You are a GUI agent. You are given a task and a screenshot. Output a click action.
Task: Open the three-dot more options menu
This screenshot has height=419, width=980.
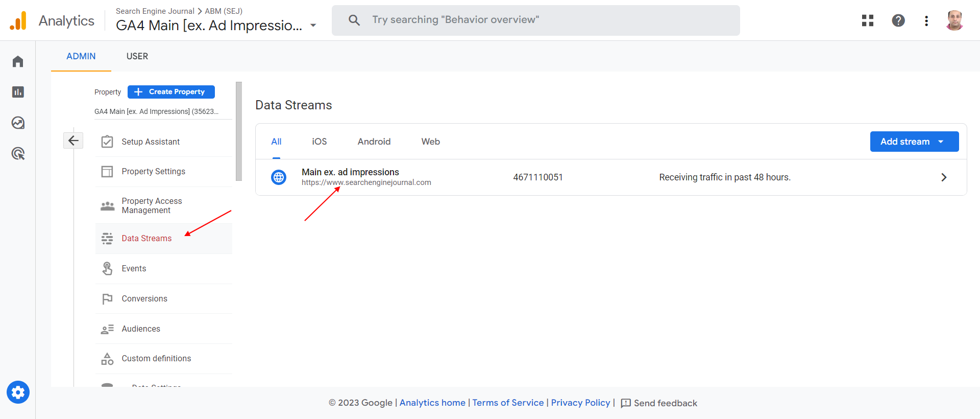[926, 20]
